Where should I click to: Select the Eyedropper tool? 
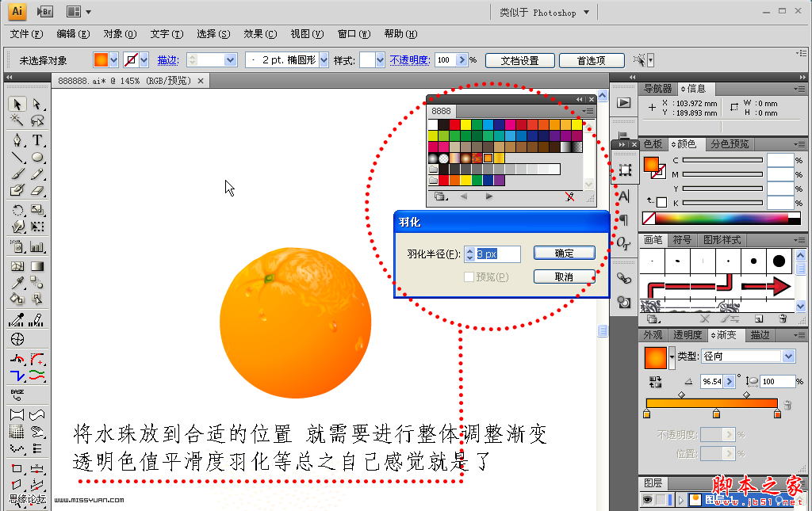coord(17,282)
